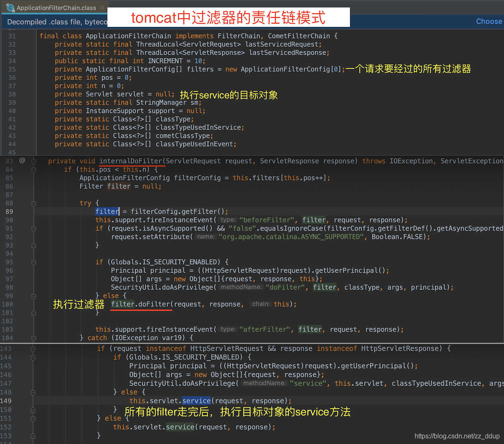Click the @ gutter marker on line 83
The height and width of the screenshot is (444, 504).
point(22,160)
